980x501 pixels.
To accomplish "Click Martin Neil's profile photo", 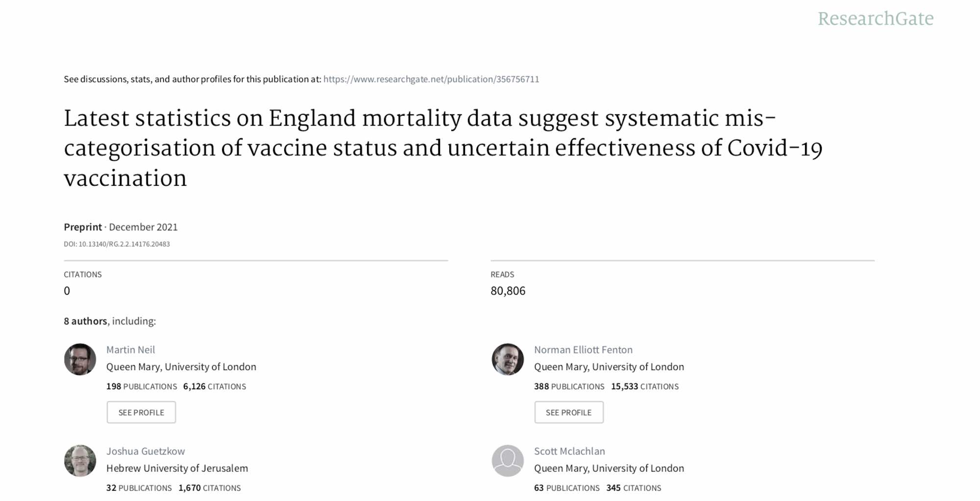I will tap(80, 359).
